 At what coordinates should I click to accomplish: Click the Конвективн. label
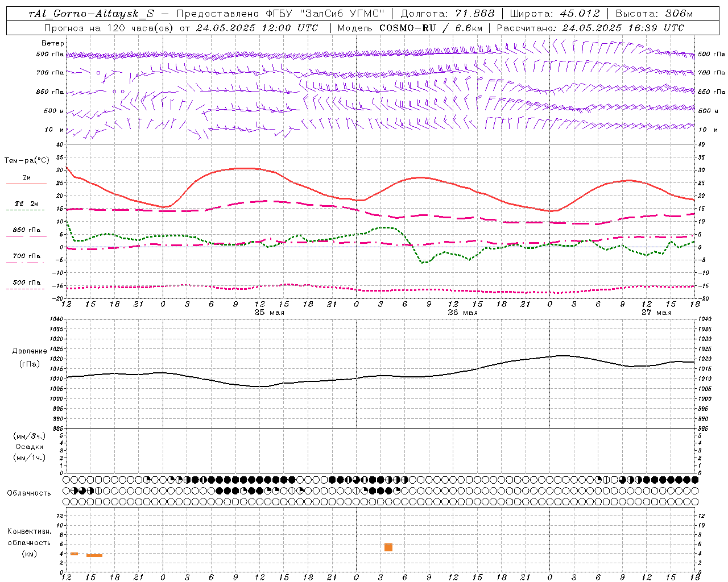point(30,531)
